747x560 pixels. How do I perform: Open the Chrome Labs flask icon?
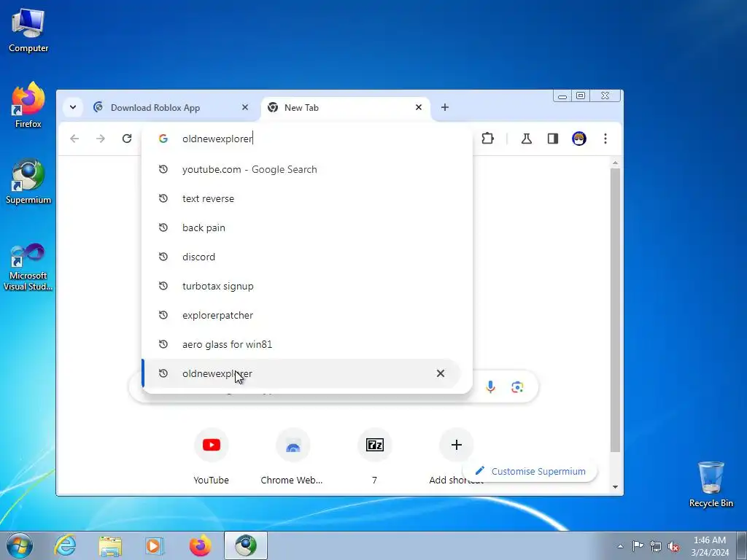[527, 139]
